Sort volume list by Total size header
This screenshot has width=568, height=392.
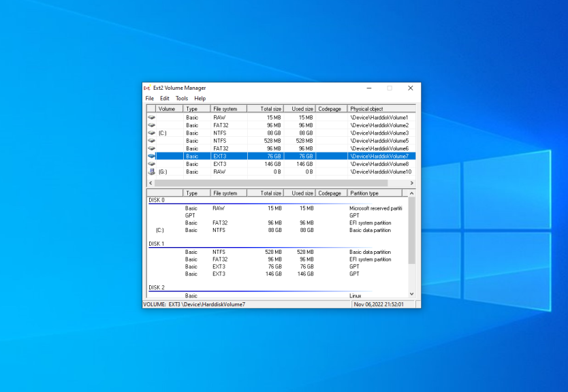pyautogui.click(x=270, y=109)
